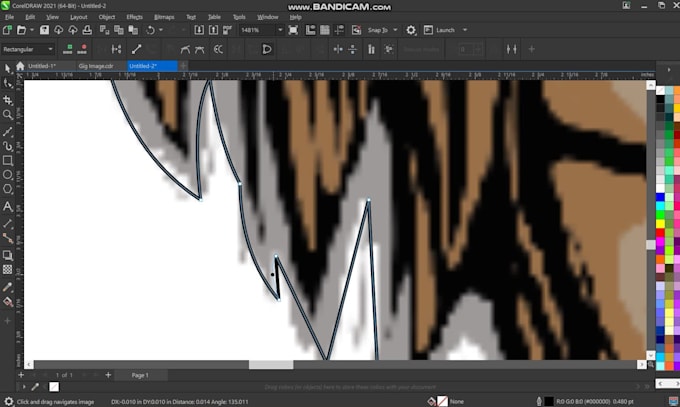Open the Effects menu
The width and height of the screenshot is (680, 407).
point(134,17)
